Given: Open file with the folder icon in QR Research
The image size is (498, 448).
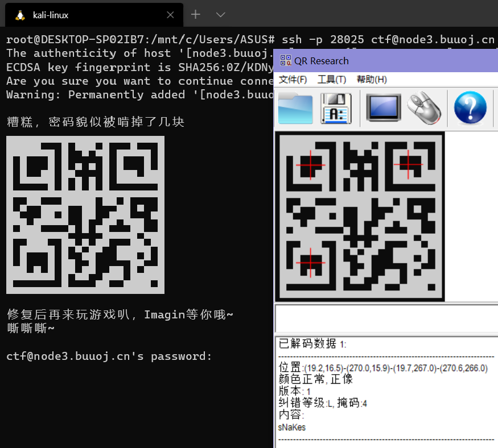Looking at the screenshot, I should point(295,108).
